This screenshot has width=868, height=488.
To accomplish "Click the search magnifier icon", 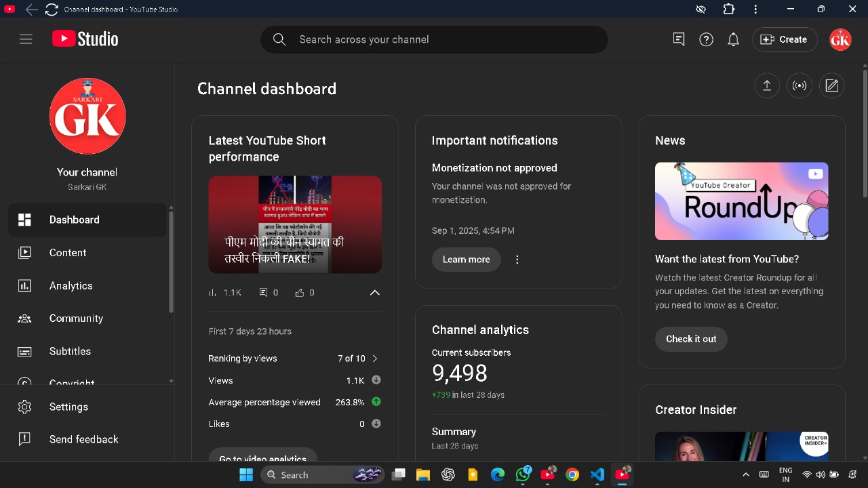I will tap(279, 39).
